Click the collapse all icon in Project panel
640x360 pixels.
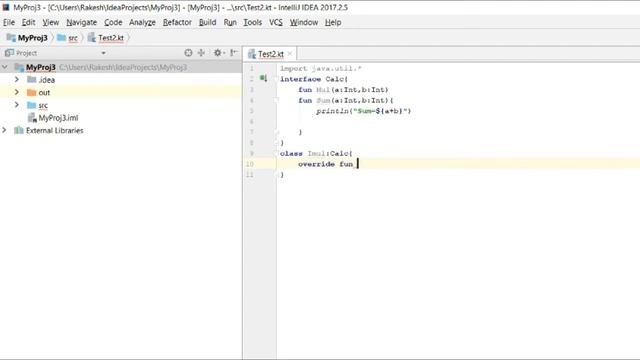[201, 53]
